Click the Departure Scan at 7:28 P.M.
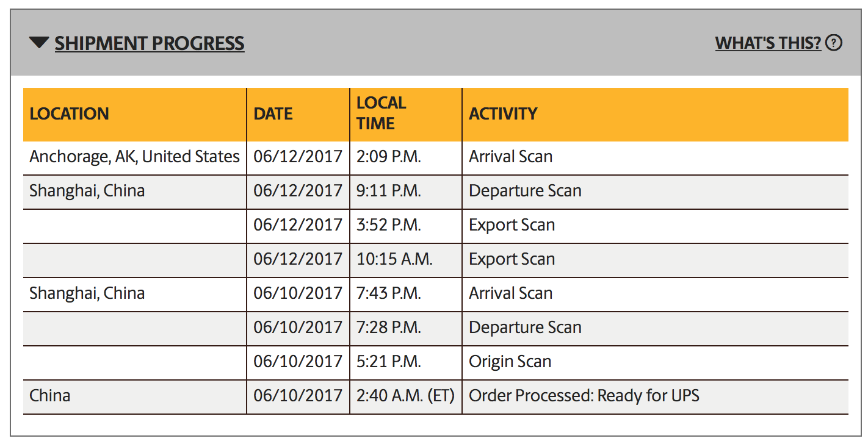The width and height of the screenshot is (868, 444). pyautogui.click(x=525, y=328)
